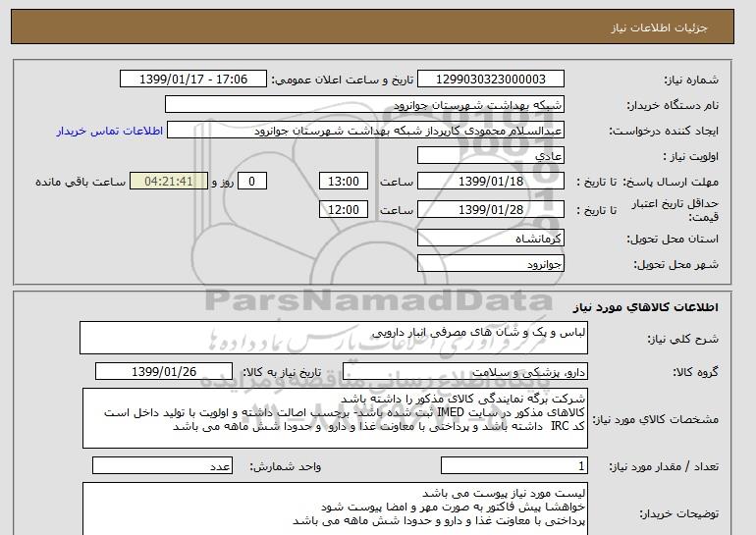This screenshot has height=535, width=756.
Task: Click the label ایجاد کننده درخواست
Action: coord(664,131)
